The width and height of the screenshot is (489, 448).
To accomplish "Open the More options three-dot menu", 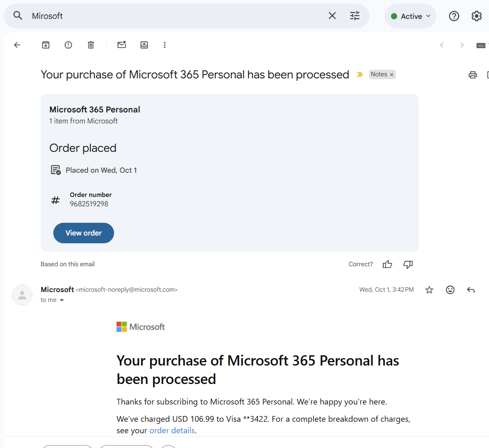I will 165,45.
